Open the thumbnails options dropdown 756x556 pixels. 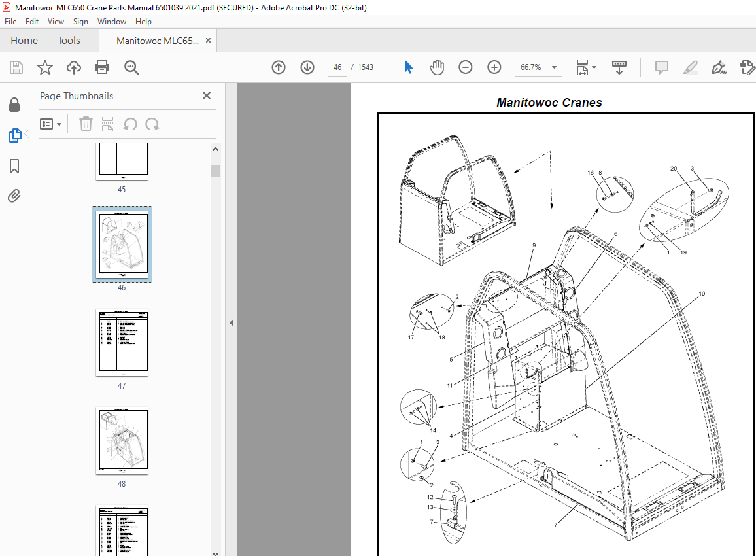point(50,124)
